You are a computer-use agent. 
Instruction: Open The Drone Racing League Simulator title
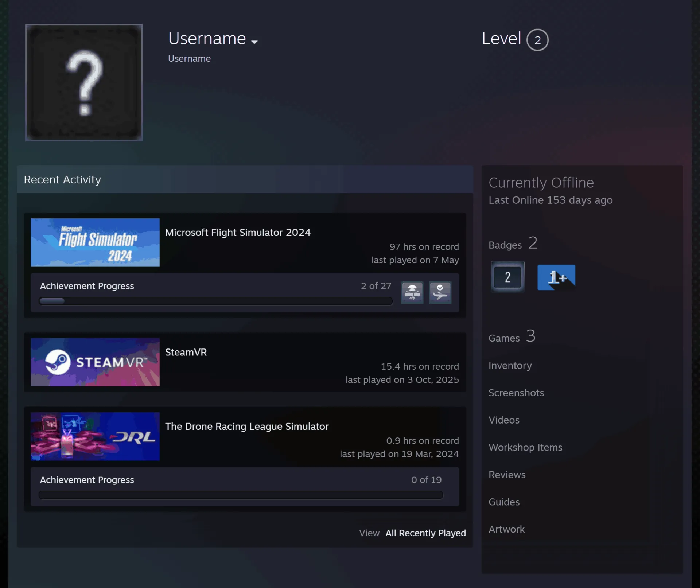[247, 427]
